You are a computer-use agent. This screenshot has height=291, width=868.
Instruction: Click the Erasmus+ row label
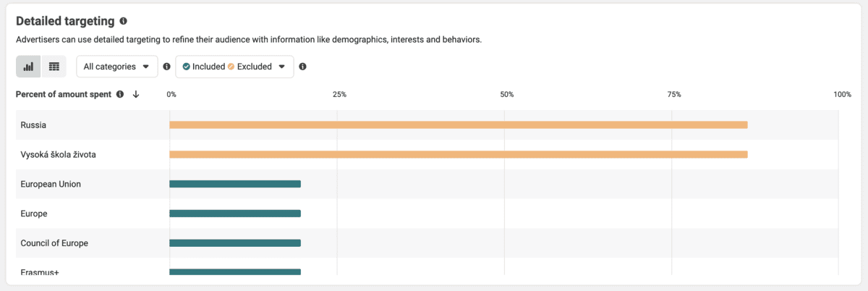(40, 272)
